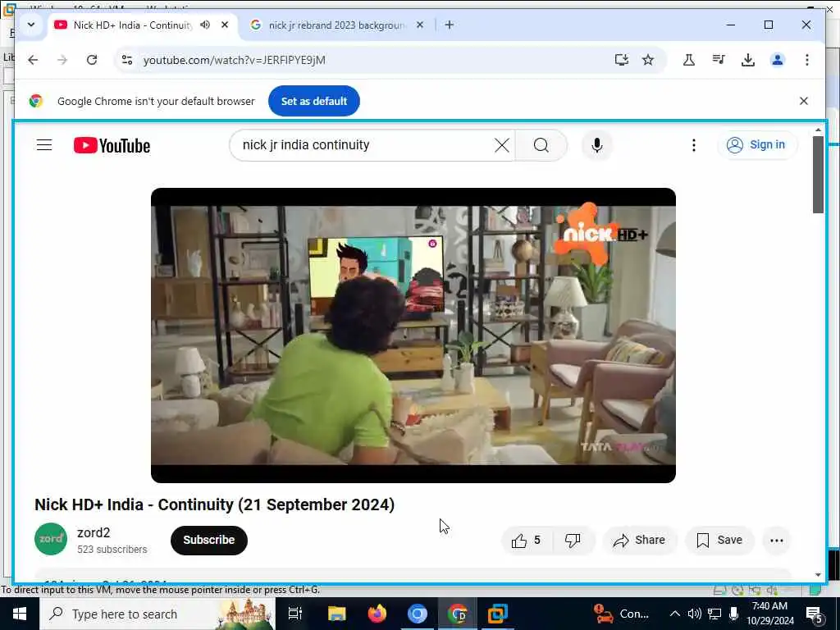Viewport: 840px width, 630px height.
Task: Close the nick jr rebrand tab
Action: (x=420, y=25)
